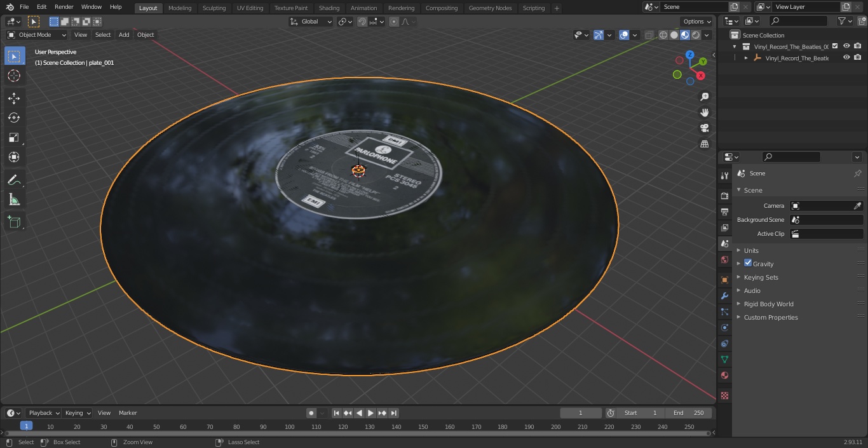Image resolution: width=868 pixels, height=448 pixels.
Task: Toggle X-Ray display mode
Action: point(649,35)
